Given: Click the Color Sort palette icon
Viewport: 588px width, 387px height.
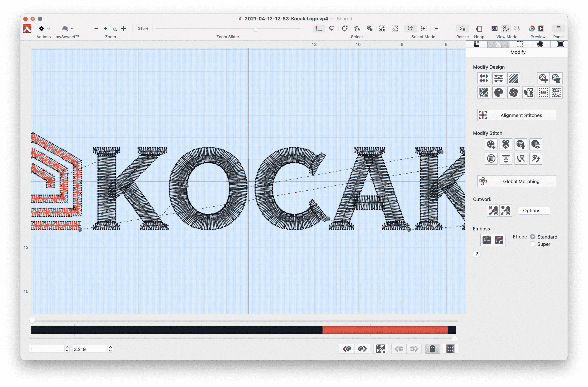Looking at the screenshot, I should point(499,93).
